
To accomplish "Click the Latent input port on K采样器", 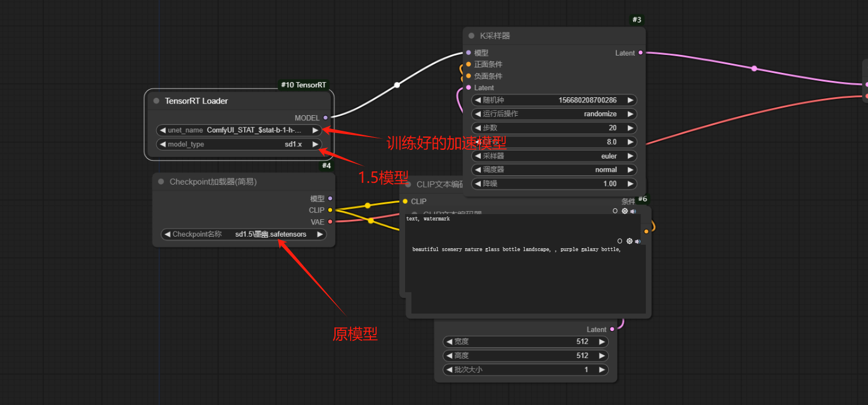I will [469, 87].
